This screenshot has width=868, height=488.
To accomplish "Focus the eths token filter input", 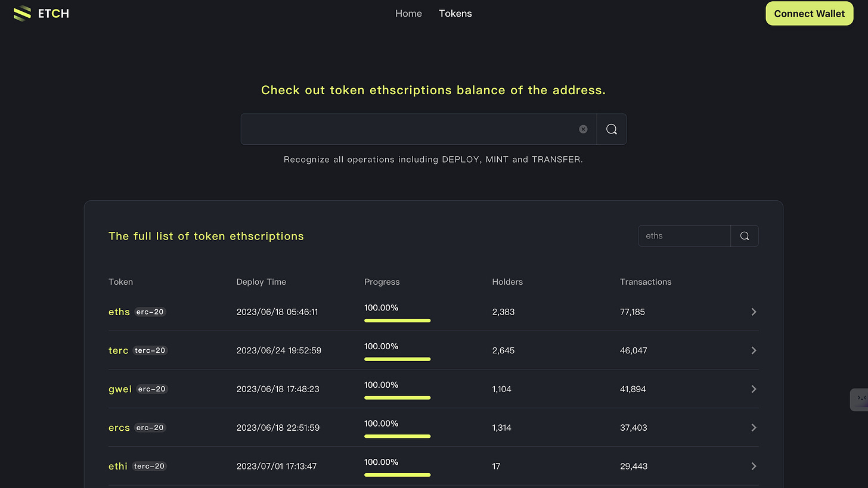I will coord(684,236).
